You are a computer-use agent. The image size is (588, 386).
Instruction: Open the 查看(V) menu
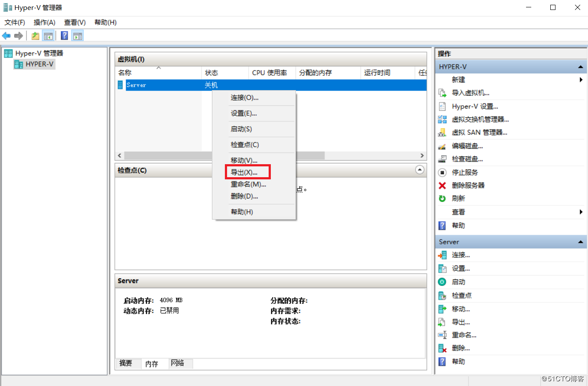tap(74, 22)
